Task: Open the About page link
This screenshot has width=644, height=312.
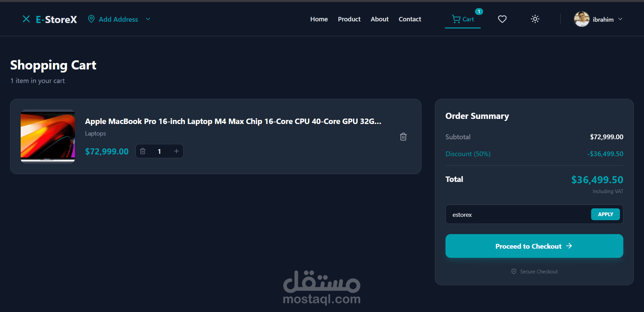Action: point(379,19)
